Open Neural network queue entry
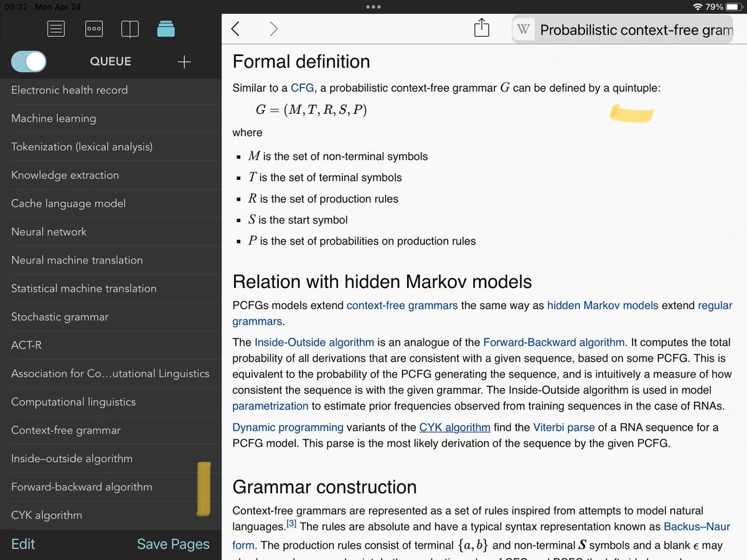Screen dimensions: 747x560 pyautogui.click(x=111, y=231)
